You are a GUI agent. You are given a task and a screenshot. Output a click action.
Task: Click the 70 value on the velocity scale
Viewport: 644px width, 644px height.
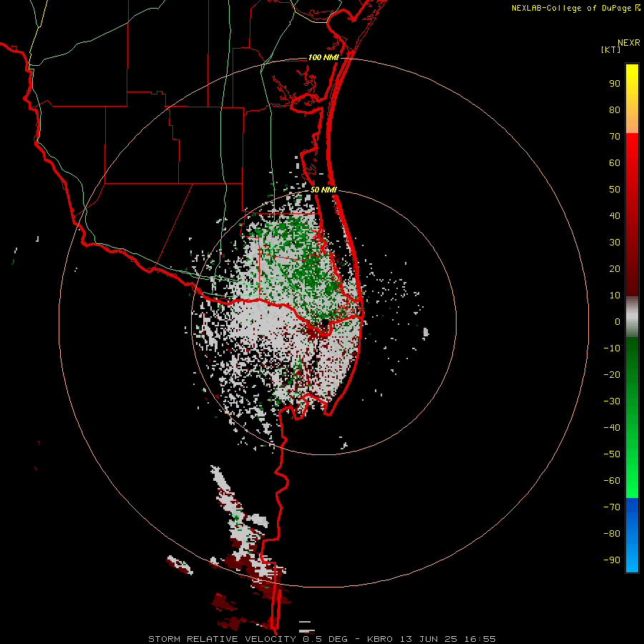click(615, 137)
